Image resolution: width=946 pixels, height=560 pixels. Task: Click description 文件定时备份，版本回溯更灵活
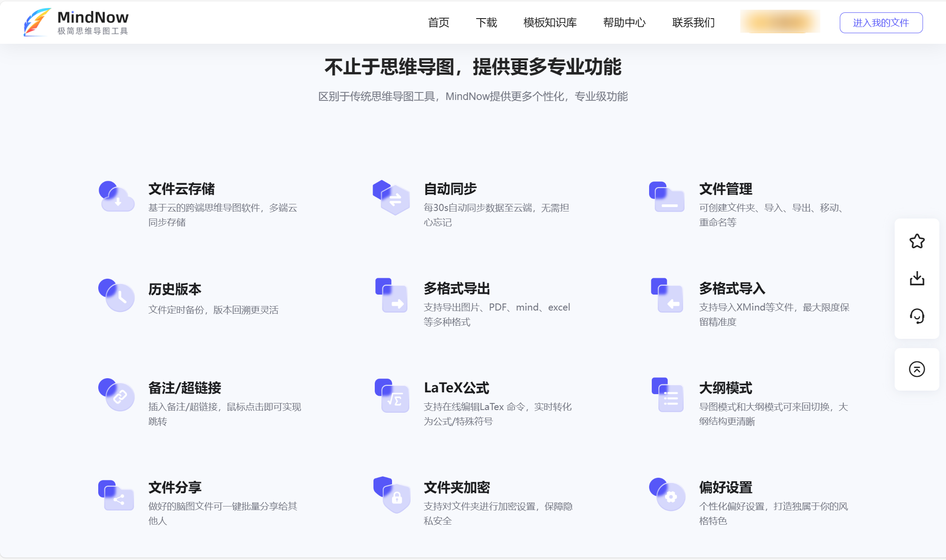pyautogui.click(x=213, y=310)
